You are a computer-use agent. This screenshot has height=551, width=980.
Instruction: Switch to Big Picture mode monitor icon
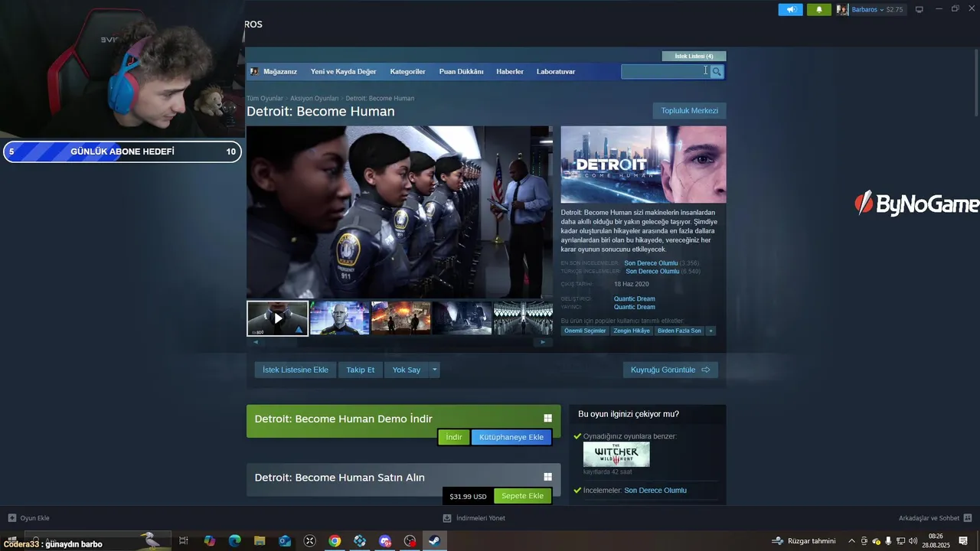pyautogui.click(x=920, y=10)
